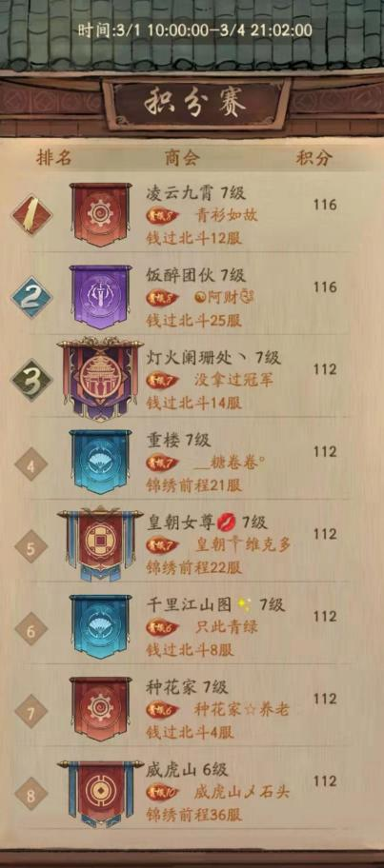Tap the coin banner of 皇朝女尊

pyautogui.click(x=100, y=543)
